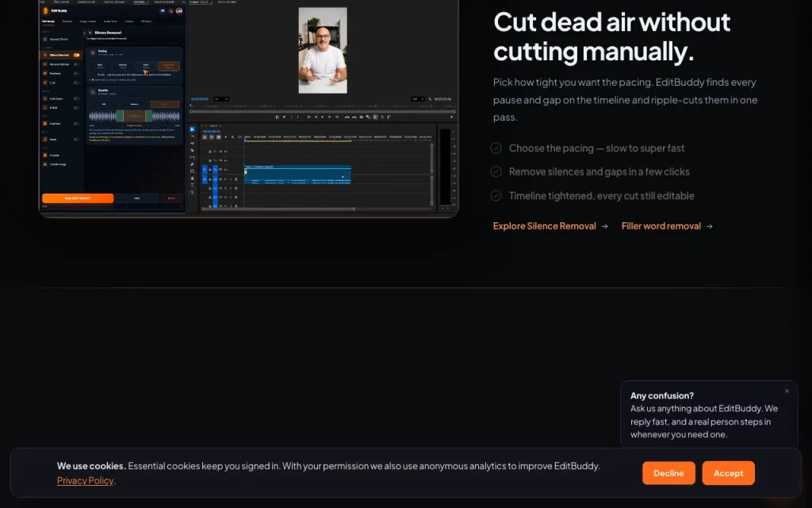The image size is (812, 508).
Task: Click the timeline playhead timecode
Action: (x=212, y=131)
